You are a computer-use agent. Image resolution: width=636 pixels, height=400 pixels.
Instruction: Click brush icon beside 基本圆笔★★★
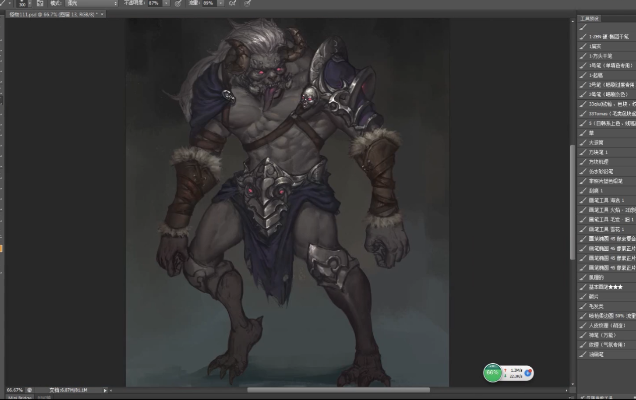click(x=583, y=287)
